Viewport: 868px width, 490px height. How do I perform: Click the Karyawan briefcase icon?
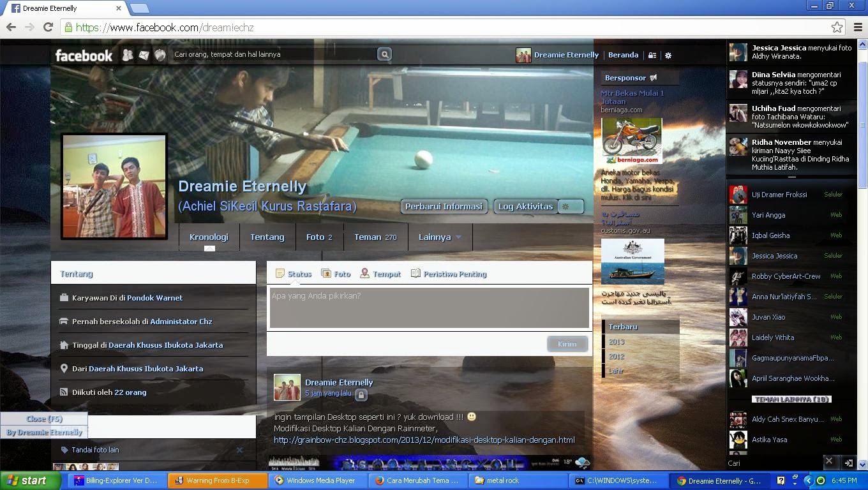click(64, 298)
